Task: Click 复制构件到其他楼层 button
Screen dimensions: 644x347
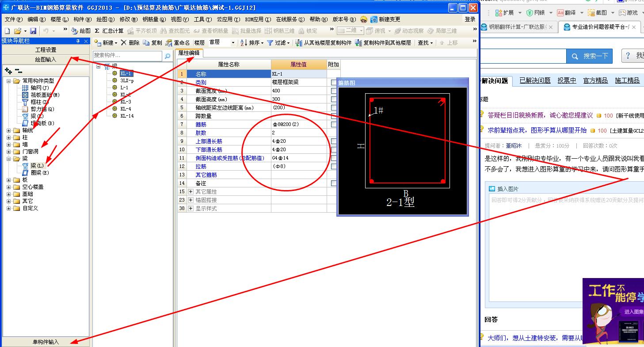Action: tap(383, 43)
